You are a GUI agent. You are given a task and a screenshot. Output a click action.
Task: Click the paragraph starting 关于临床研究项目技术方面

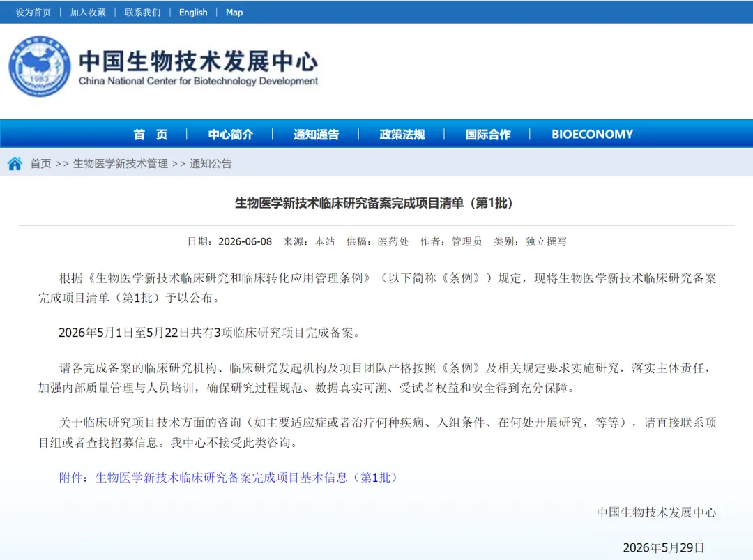tap(377, 432)
